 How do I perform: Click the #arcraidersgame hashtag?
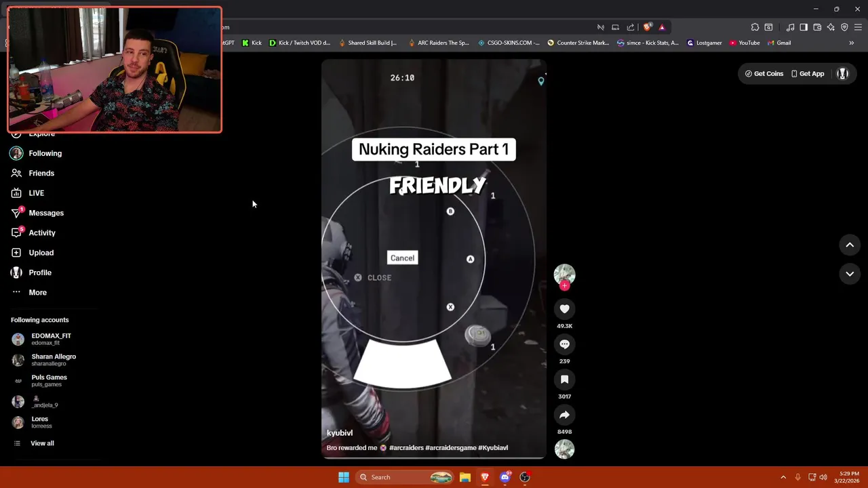(450, 448)
